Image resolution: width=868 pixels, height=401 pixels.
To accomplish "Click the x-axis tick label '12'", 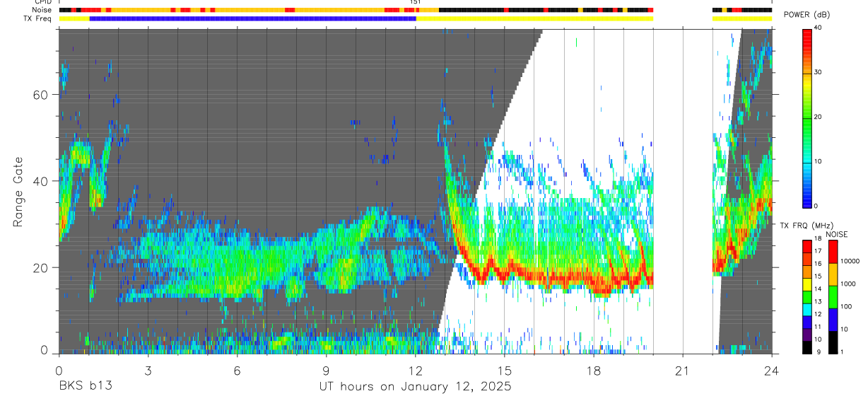I will pos(416,370).
